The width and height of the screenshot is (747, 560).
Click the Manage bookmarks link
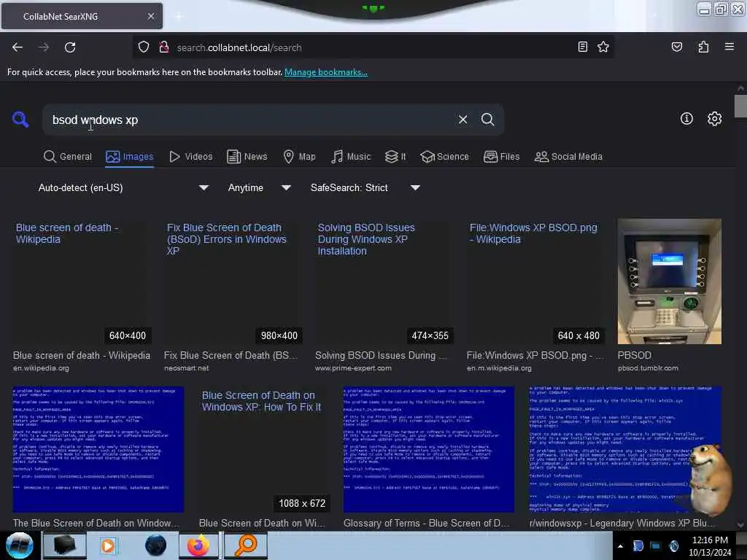point(326,72)
